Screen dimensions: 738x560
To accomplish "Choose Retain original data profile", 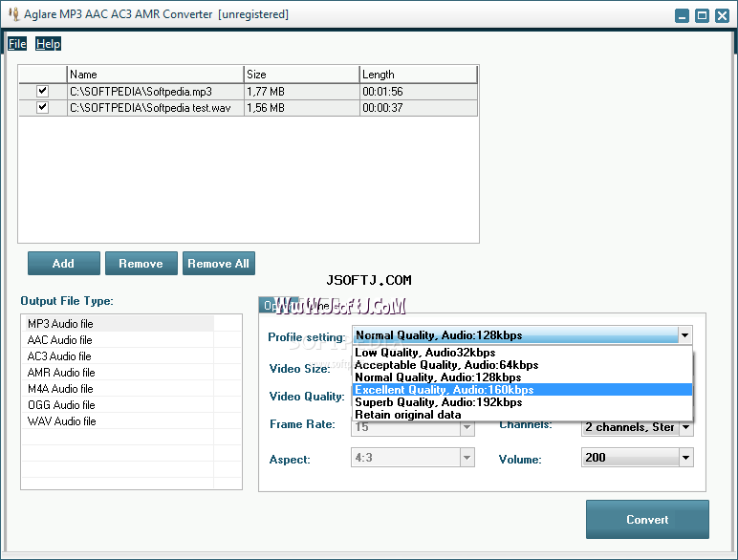I will (523, 415).
